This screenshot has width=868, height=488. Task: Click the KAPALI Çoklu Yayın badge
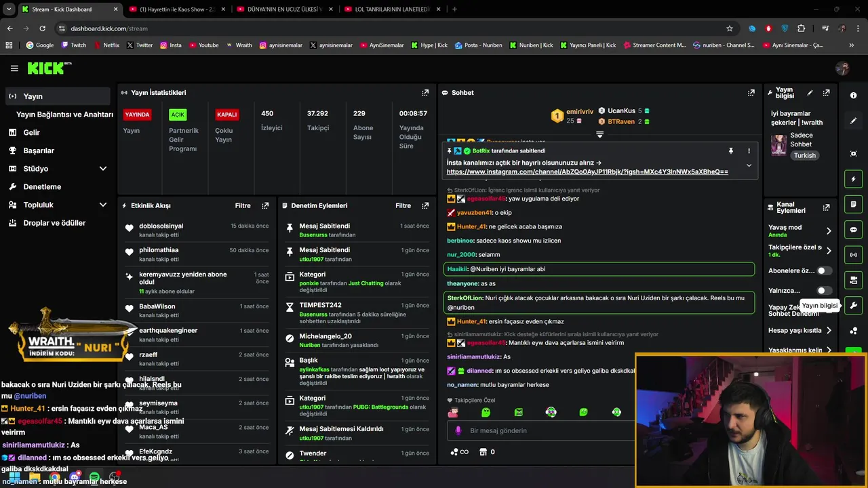point(226,115)
